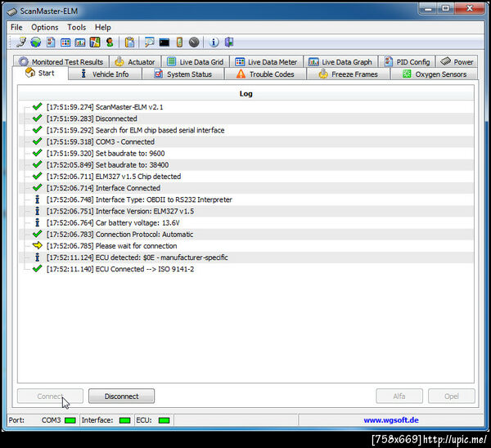Select 'Please wait for connection' log entry
491x448 pixels.
tap(245, 246)
